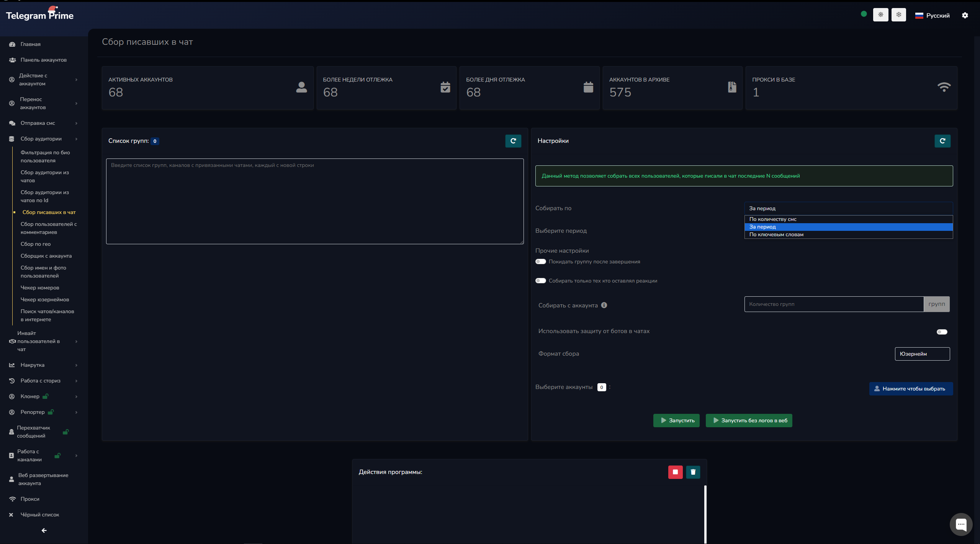
Task: Open the Формат сбора Юзернейм dropdown
Action: [x=922, y=354]
